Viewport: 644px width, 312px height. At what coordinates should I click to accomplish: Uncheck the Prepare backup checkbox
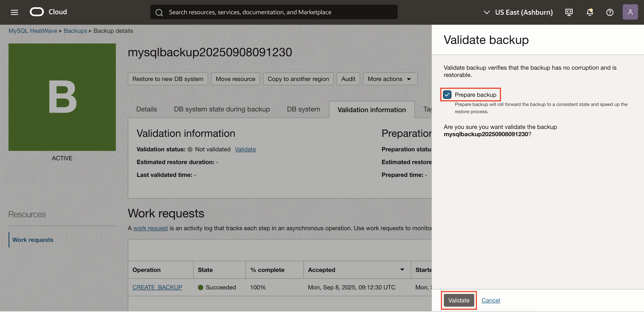[447, 95]
